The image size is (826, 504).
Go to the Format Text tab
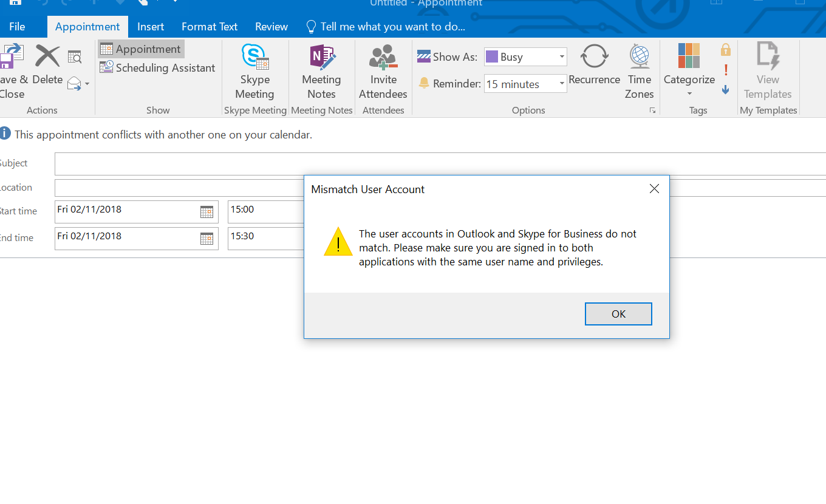click(x=210, y=27)
